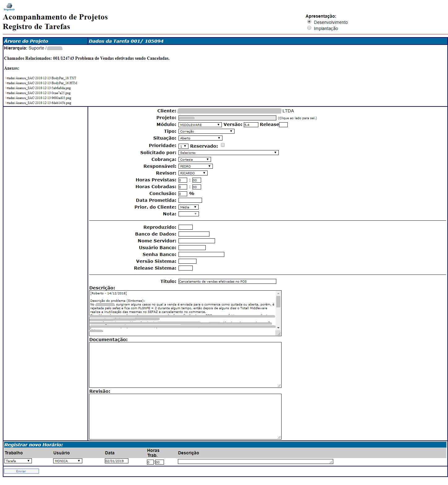The image size is (448, 485).
Task: Click the attachment 5ab6a8da.png
Action: click(38, 88)
